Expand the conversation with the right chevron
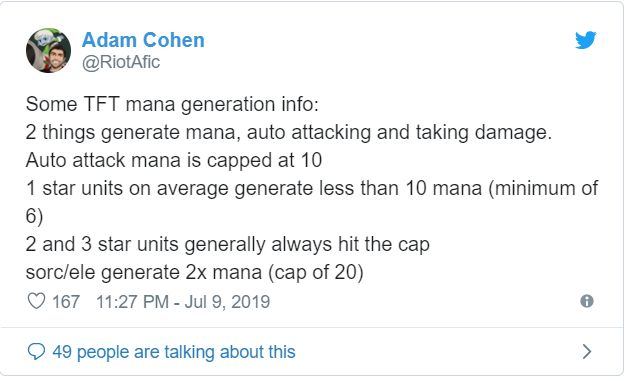 [587, 352]
